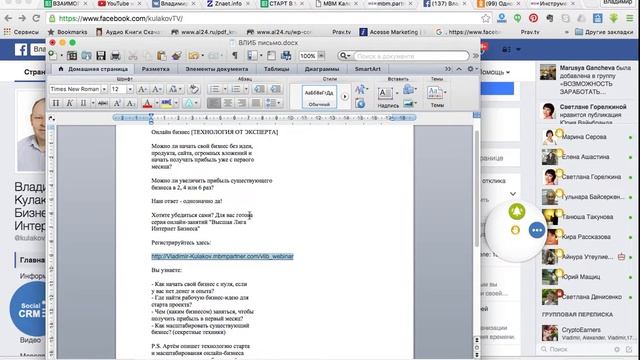Viewport: 640px width, 360px height.
Task: Switch to the Разметка ribbon tab
Action: pyautogui.click(x=155, y=69)
